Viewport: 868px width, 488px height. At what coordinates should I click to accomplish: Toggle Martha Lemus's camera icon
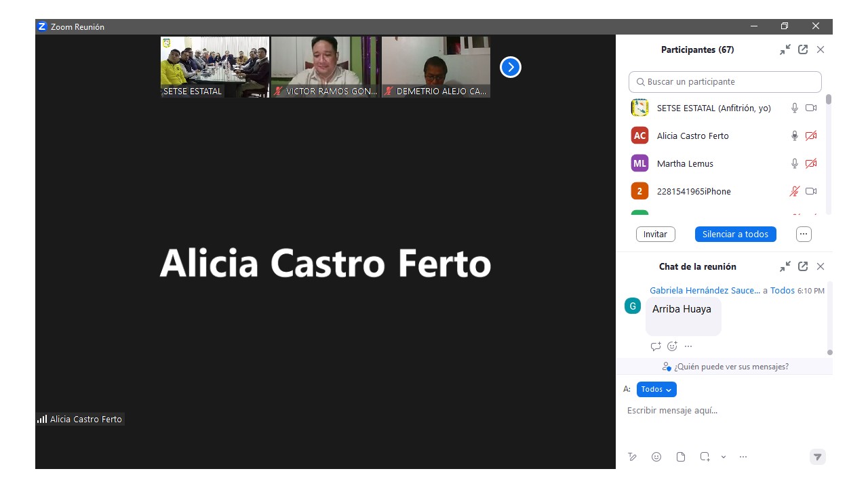click(x=811, y=163)
